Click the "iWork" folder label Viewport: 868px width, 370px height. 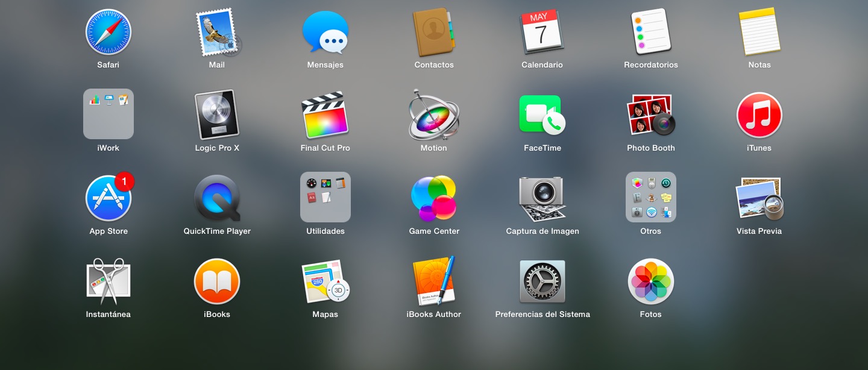[108, 148]
